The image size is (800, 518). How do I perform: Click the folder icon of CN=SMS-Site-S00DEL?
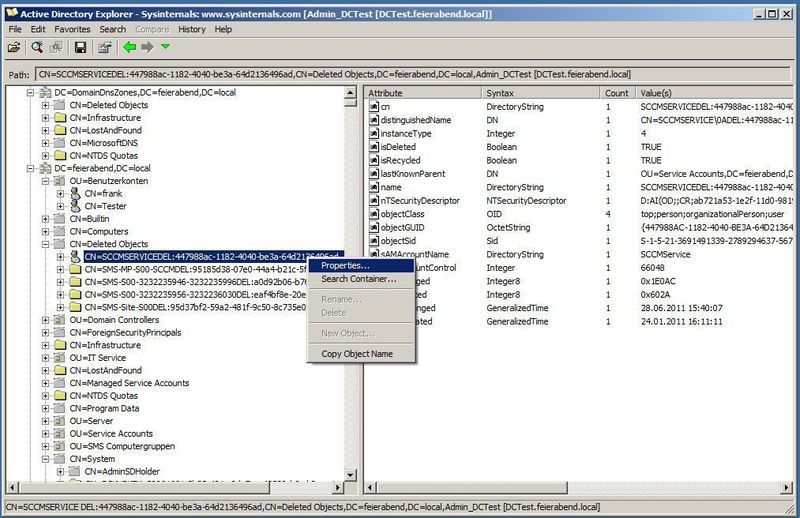[75, 307]
